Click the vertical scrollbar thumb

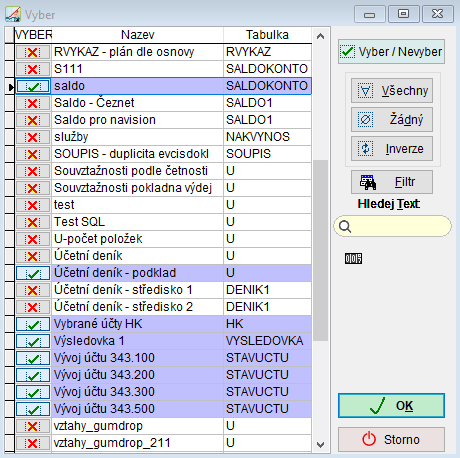[321, 250]
